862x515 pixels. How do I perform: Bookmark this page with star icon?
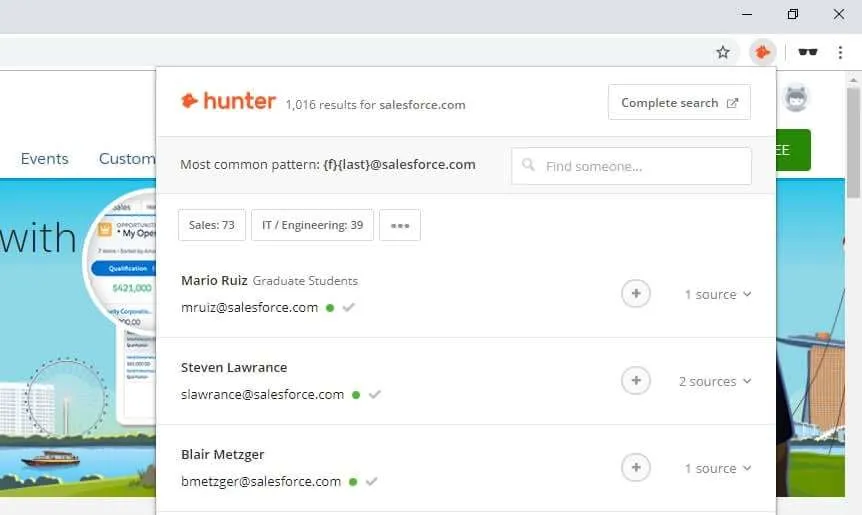click(722, 52)
